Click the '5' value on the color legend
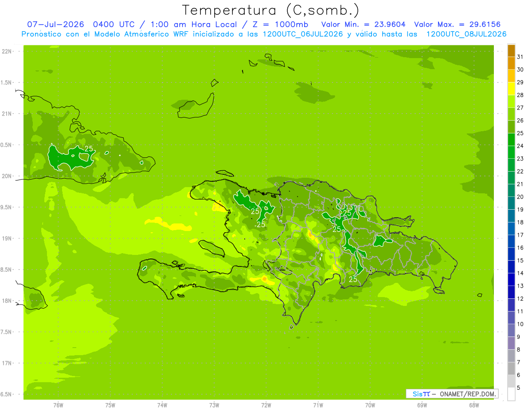The image size is (532, 411). 519,388
